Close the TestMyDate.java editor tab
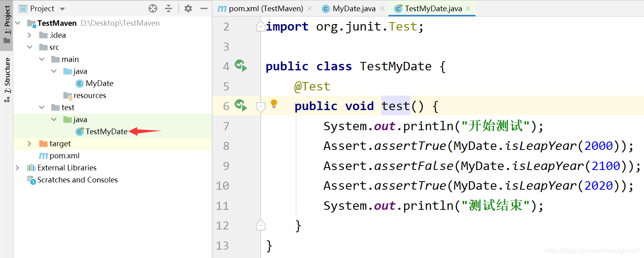The image size is (644, 258). (x=468, y=8)
